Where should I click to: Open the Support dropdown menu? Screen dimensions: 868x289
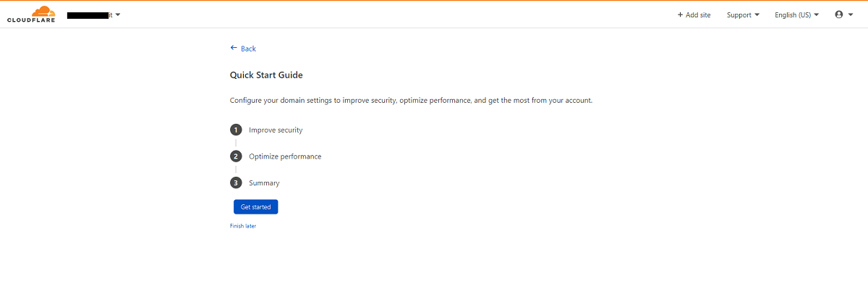coord(743,14)
